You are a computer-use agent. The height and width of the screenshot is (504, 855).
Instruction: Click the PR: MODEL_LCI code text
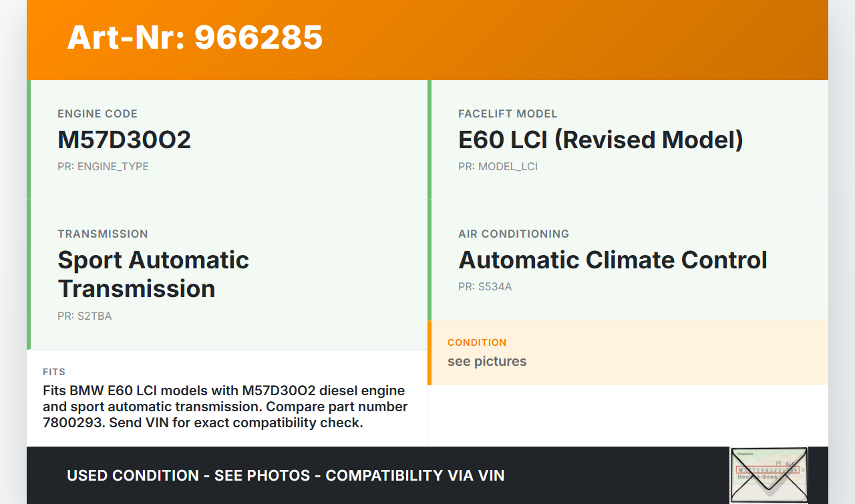click(x=498, y=166)
